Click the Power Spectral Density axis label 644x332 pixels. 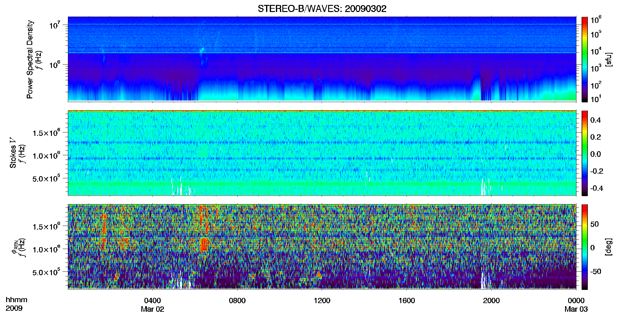30,59
